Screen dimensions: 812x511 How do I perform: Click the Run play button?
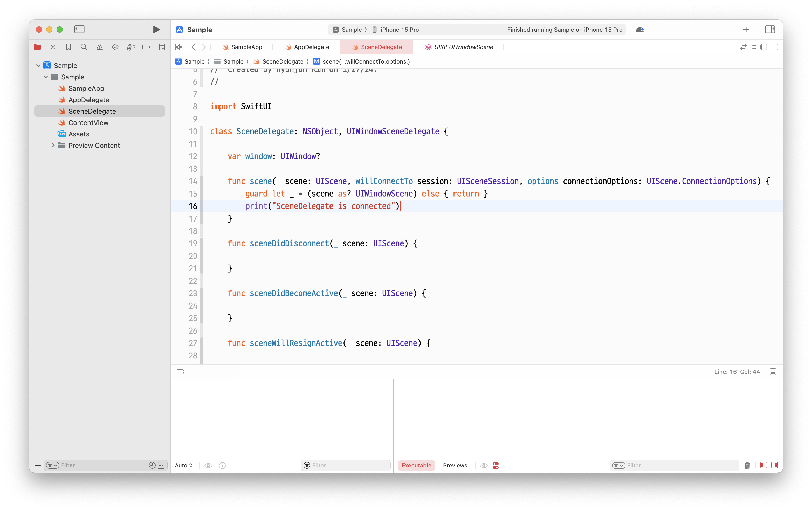156,30
